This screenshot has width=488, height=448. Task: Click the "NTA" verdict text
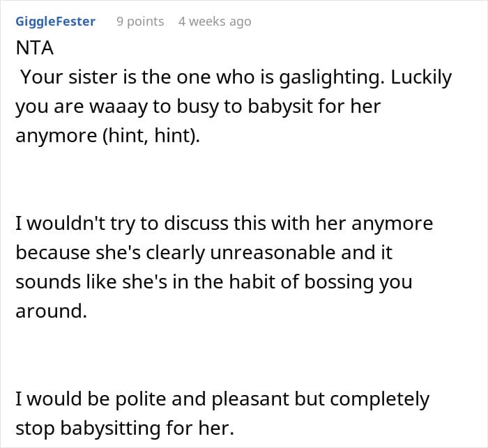point(33,49)
